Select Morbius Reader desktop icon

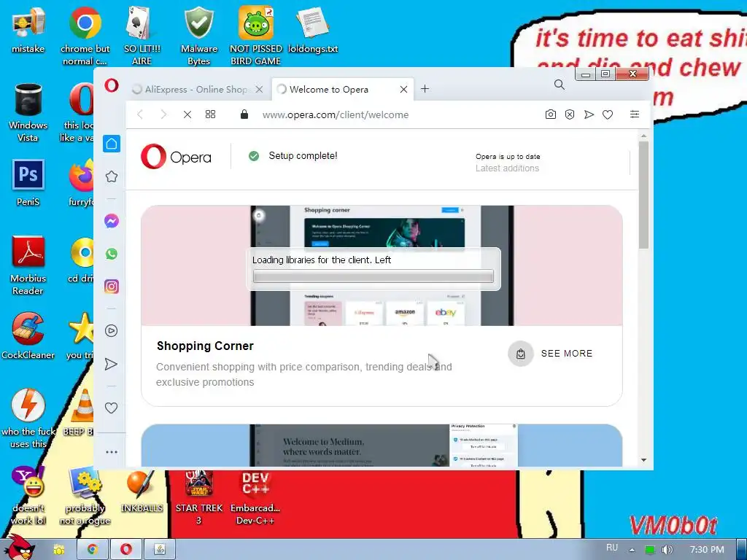(x=28, y=265)
